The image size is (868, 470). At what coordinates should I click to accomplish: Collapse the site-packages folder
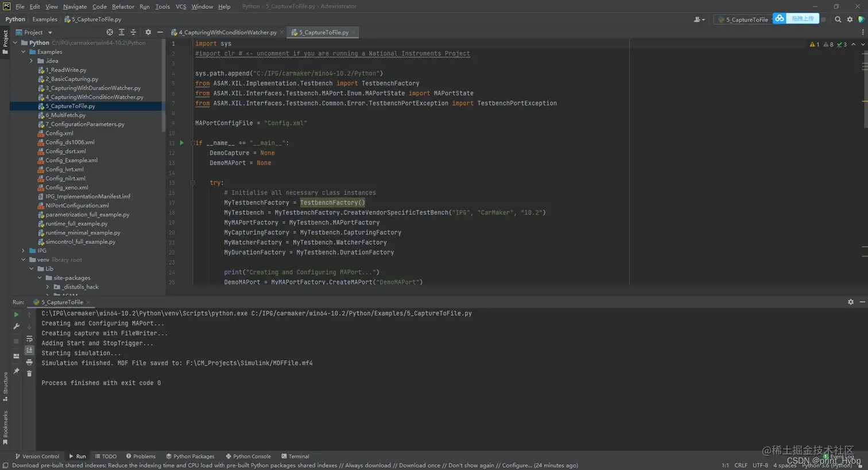[40, 278]
